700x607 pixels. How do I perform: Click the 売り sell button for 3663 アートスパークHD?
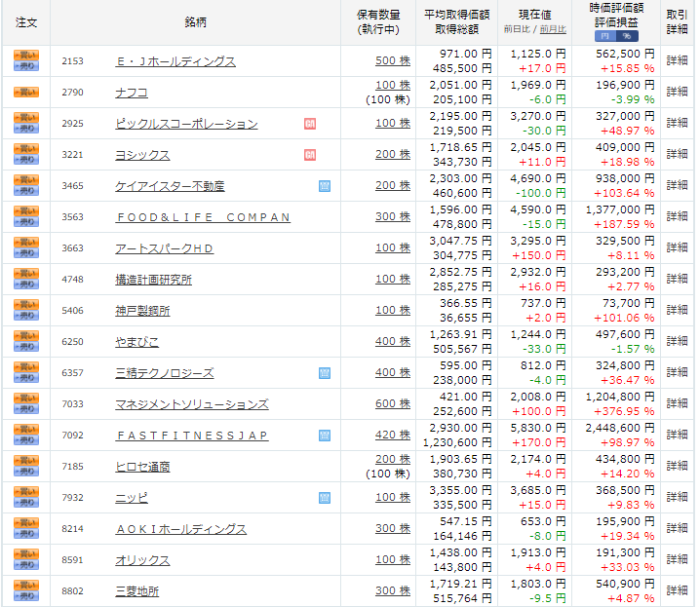click(x=26, y=253)
